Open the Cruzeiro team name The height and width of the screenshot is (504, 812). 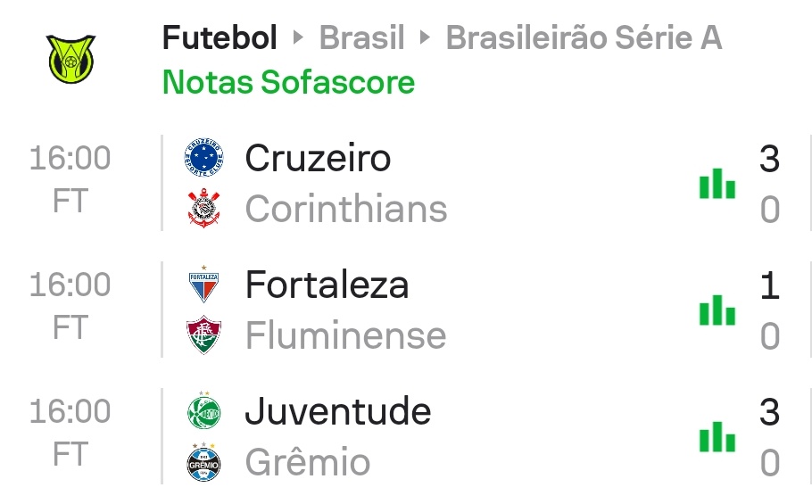point(318,158)
